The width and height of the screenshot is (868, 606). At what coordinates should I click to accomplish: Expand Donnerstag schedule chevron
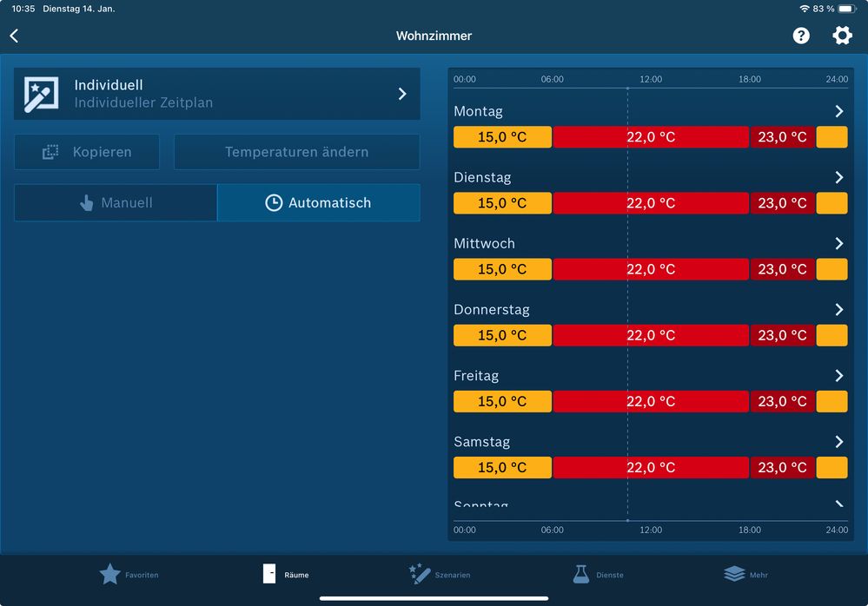pyautogui.click(x=838, y=310)
